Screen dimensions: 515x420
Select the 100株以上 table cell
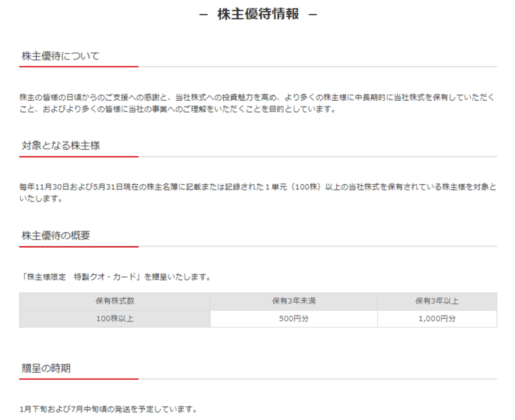tap(115, 319)
